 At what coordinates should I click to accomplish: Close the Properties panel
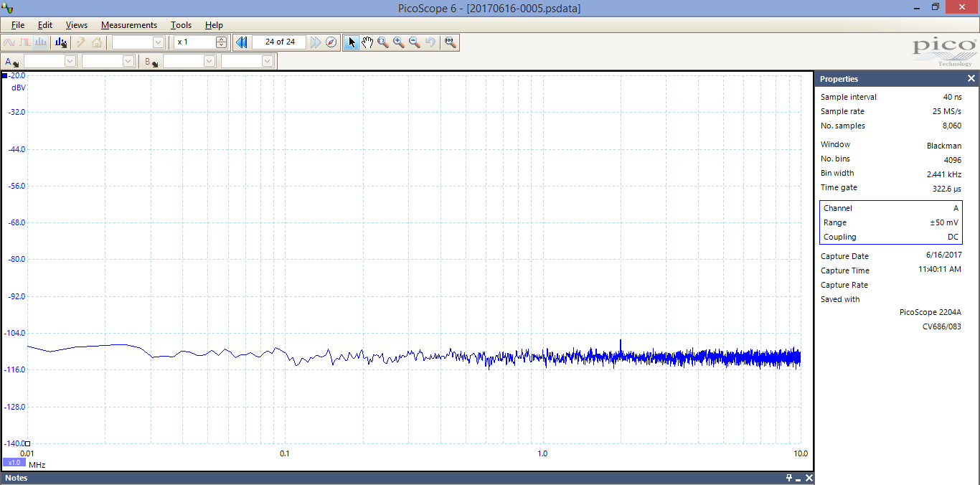[971, 79]
